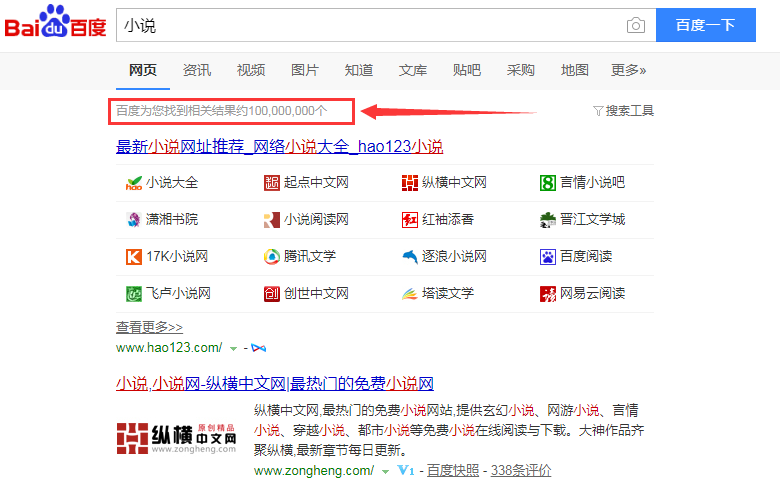The width and height of the screenshot is (780, 485).
Task: Open the 17K小说网 text link
Action: [x=177, y=256]
